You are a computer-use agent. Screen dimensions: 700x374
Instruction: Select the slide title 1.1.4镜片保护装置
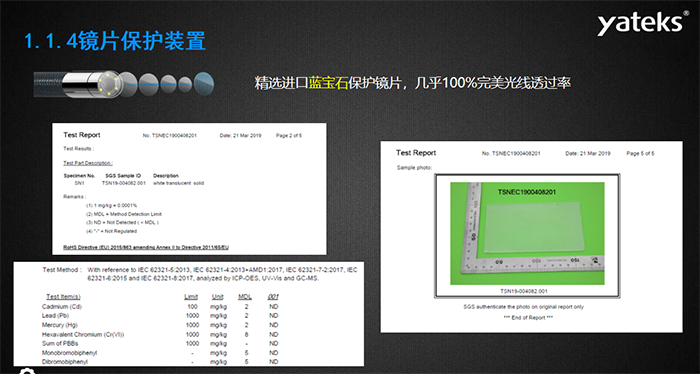click(114, 41)
